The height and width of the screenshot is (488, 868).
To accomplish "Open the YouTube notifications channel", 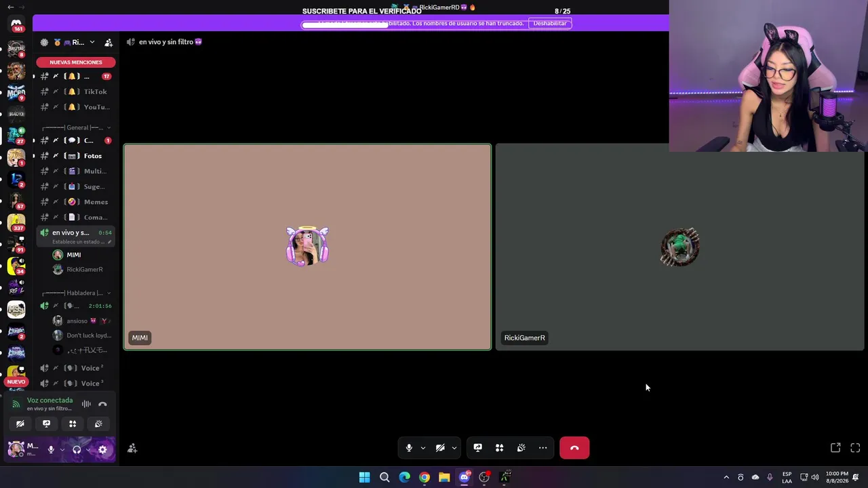I will coord(76,107).
